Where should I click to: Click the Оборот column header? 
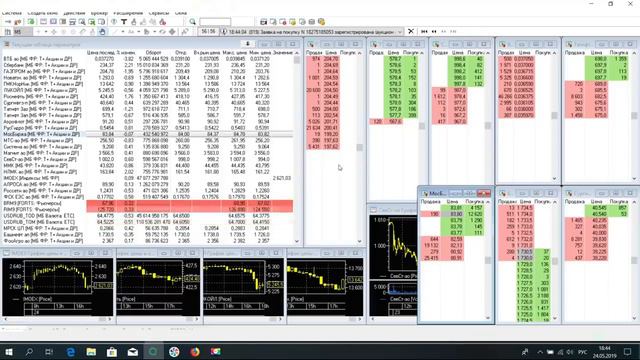point(153,53)
